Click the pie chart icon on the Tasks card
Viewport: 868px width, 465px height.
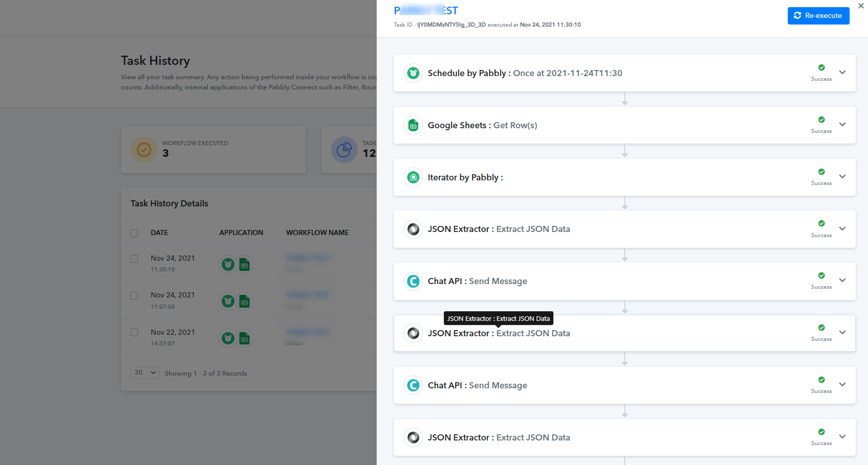344,150
